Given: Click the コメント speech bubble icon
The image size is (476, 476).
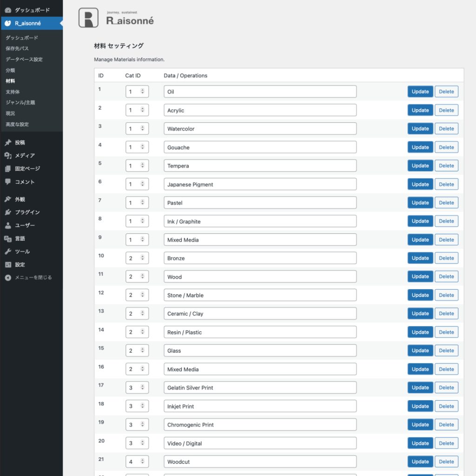Looking at the screenshot, I should 8,182.
